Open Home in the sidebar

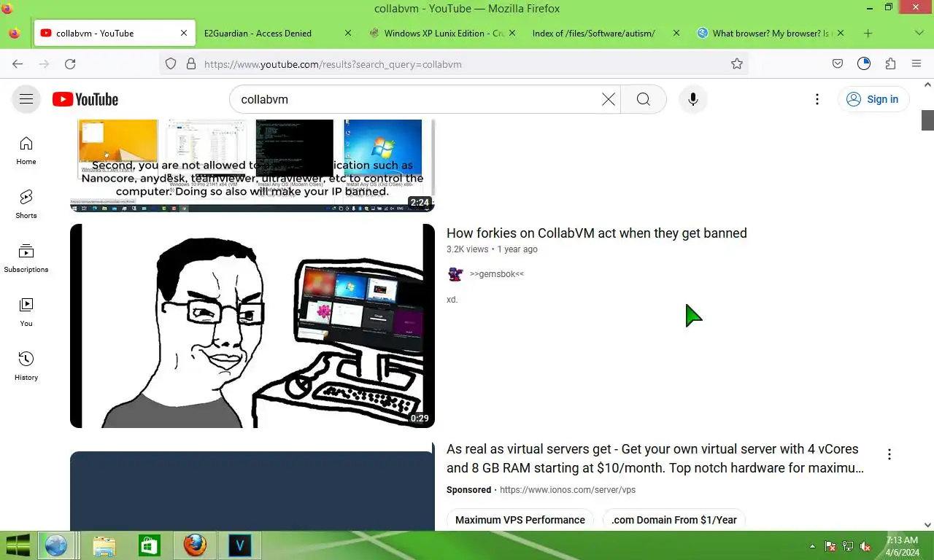pos(26,150)
